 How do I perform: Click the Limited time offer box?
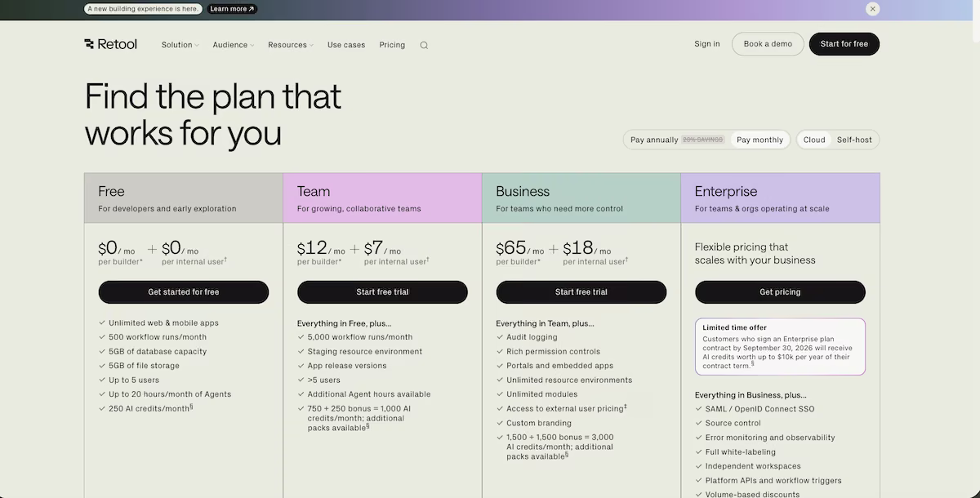tap(780, 347)
